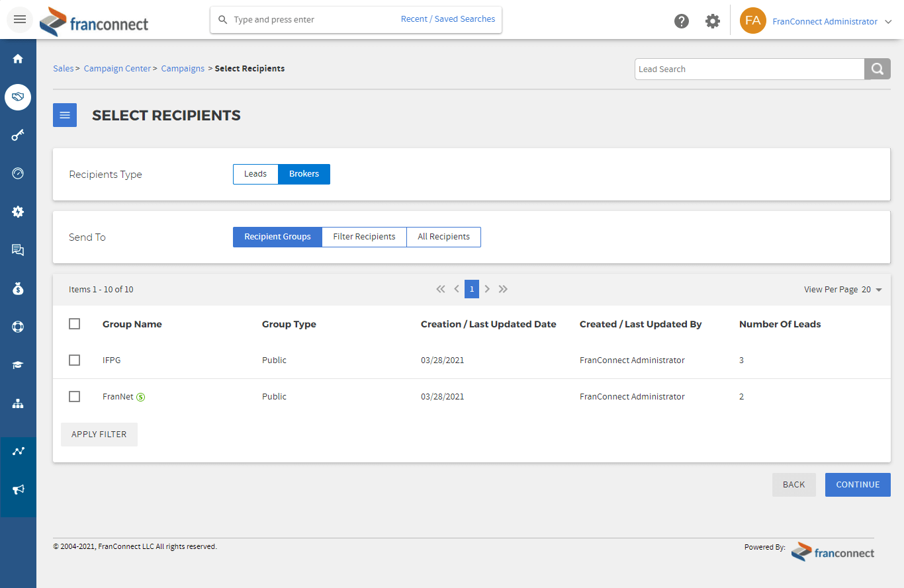Click the magnifier Lead Search button
Image resolution: width=904 pixels, height=588 pixels.
click(x=877, y=69)
